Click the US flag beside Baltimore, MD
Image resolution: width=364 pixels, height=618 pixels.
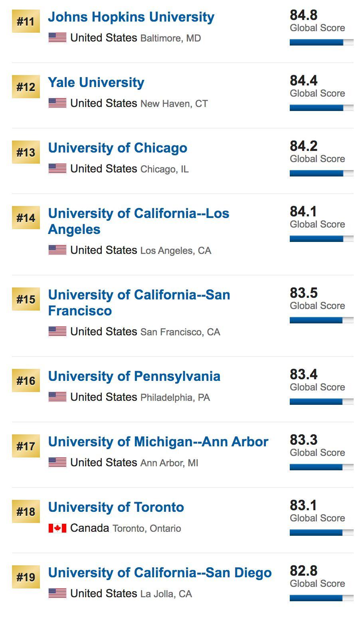57,38
